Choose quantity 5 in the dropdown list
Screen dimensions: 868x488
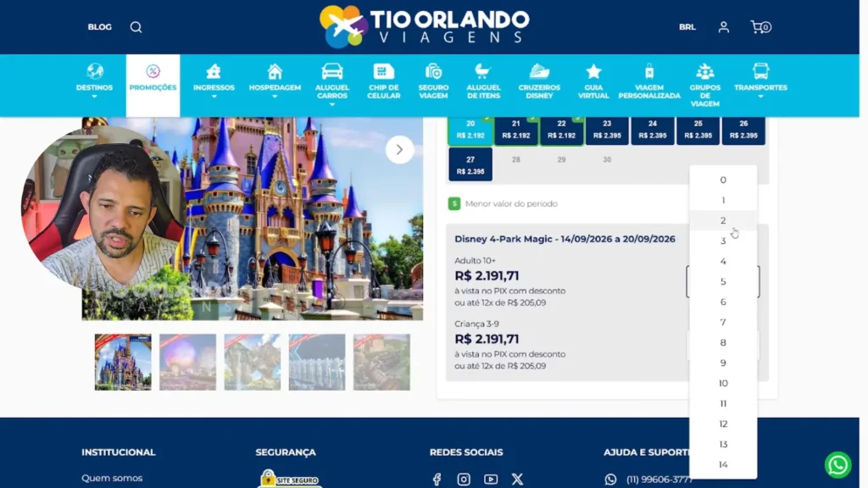coord(723,281)
